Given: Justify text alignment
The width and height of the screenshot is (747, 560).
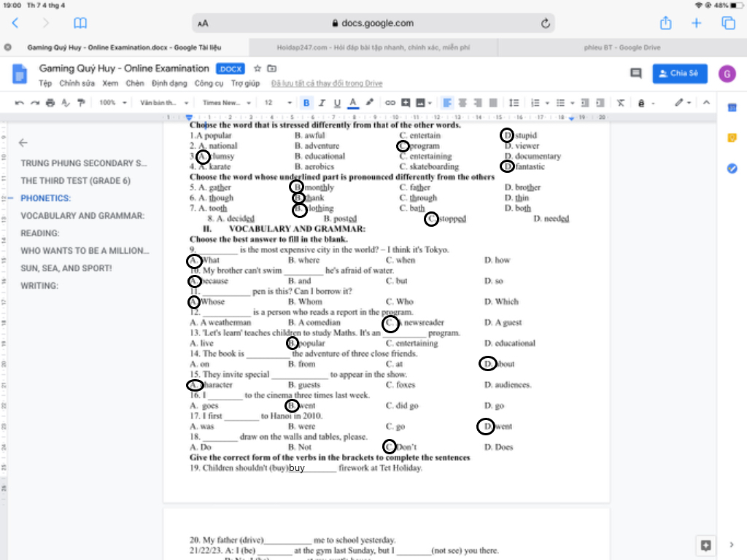Looking at the screenshot, I should pyautogui.click(x=494, y=103).
